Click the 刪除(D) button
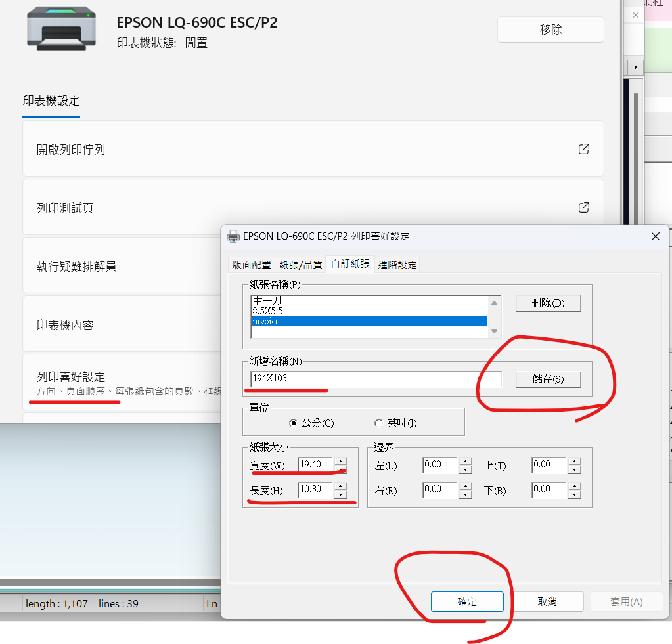 tap(548, 303)
